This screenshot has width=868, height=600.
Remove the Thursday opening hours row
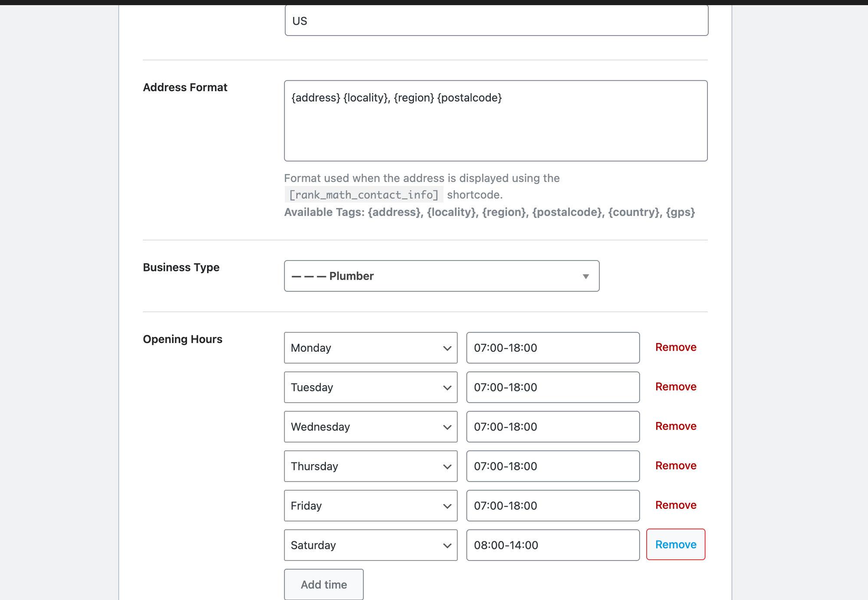(676, 466)
